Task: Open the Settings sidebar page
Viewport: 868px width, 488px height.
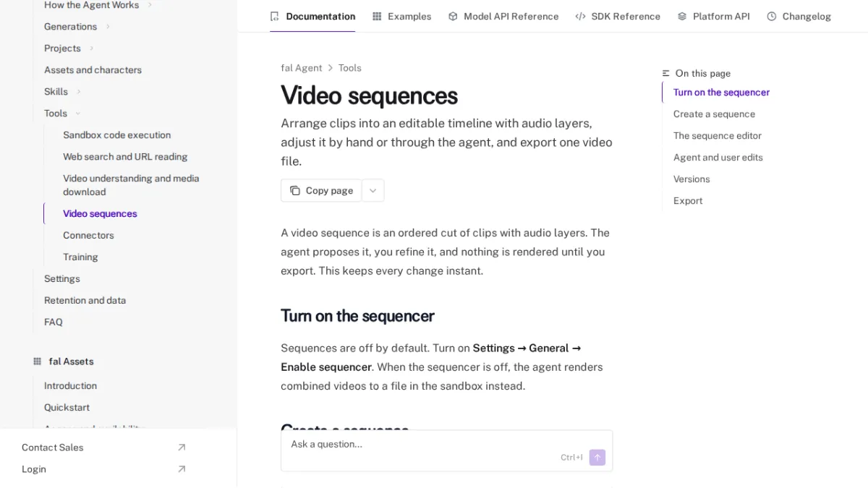Action: [62, 279]
